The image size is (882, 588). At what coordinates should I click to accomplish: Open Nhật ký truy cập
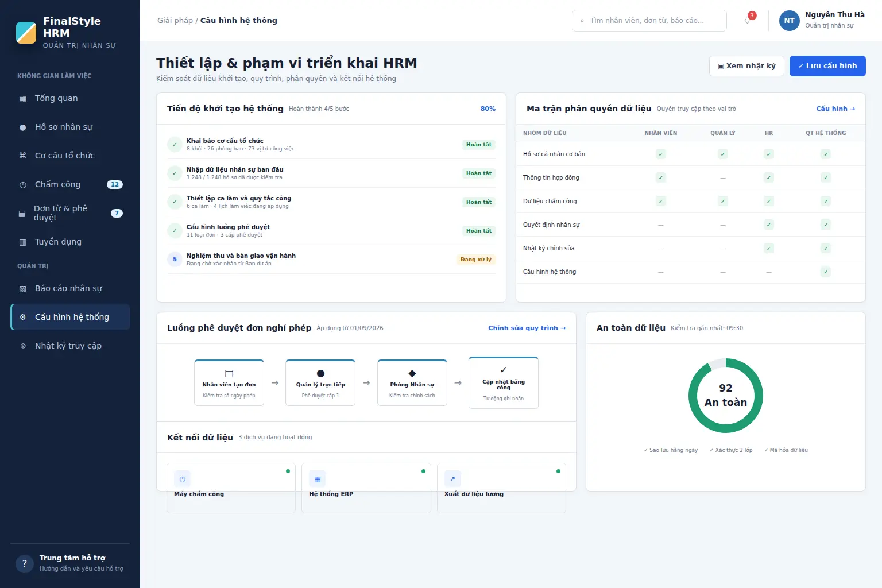pyautogui.click(x=70, y=346)
